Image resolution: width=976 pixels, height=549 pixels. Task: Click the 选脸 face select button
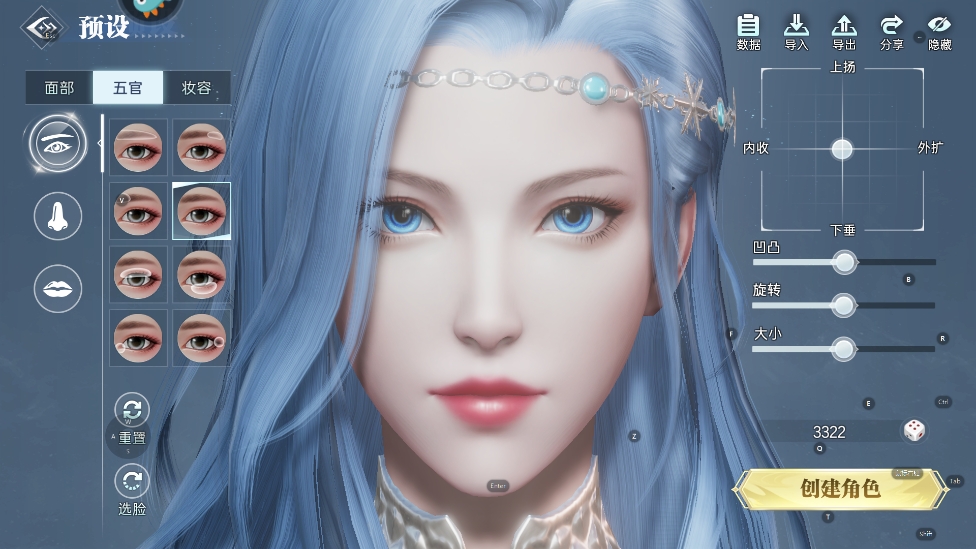point(132,489)
